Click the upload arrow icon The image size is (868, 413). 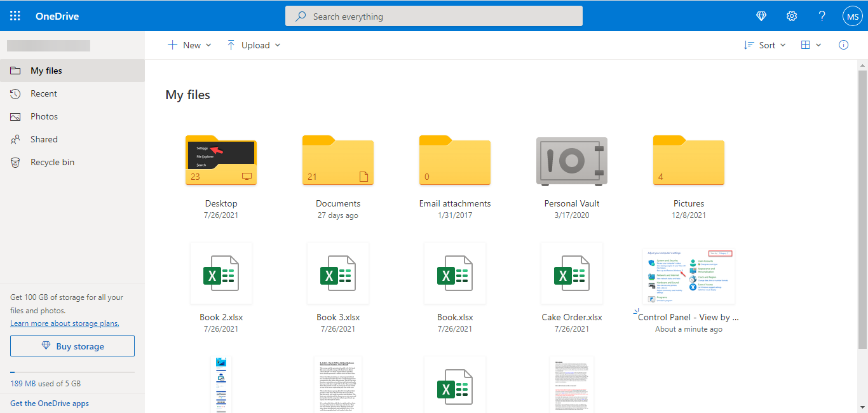(x=231, y=45)
